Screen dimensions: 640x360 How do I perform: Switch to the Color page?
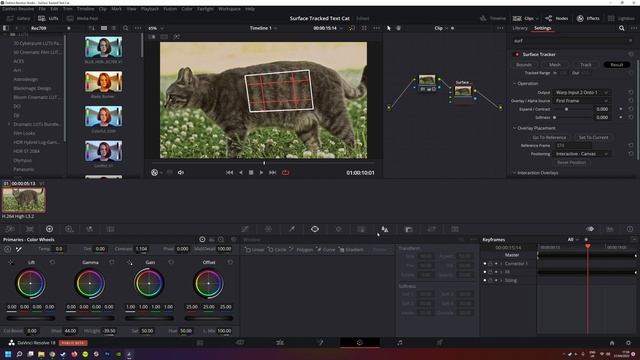[360, 342]
